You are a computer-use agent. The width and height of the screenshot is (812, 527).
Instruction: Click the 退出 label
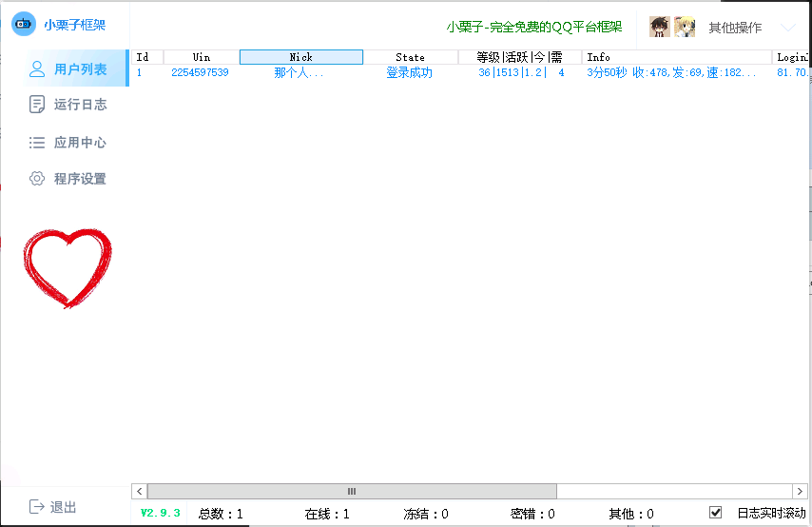pos(63,507)
